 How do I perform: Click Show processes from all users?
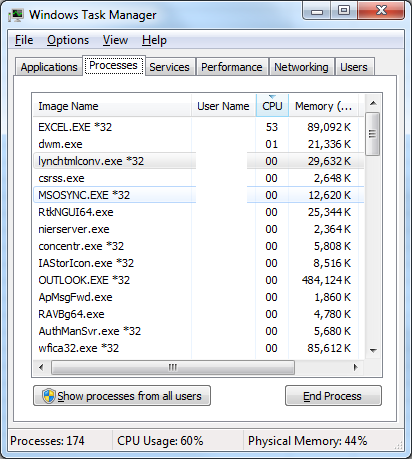pyautogui.click(x=122, y=396)
